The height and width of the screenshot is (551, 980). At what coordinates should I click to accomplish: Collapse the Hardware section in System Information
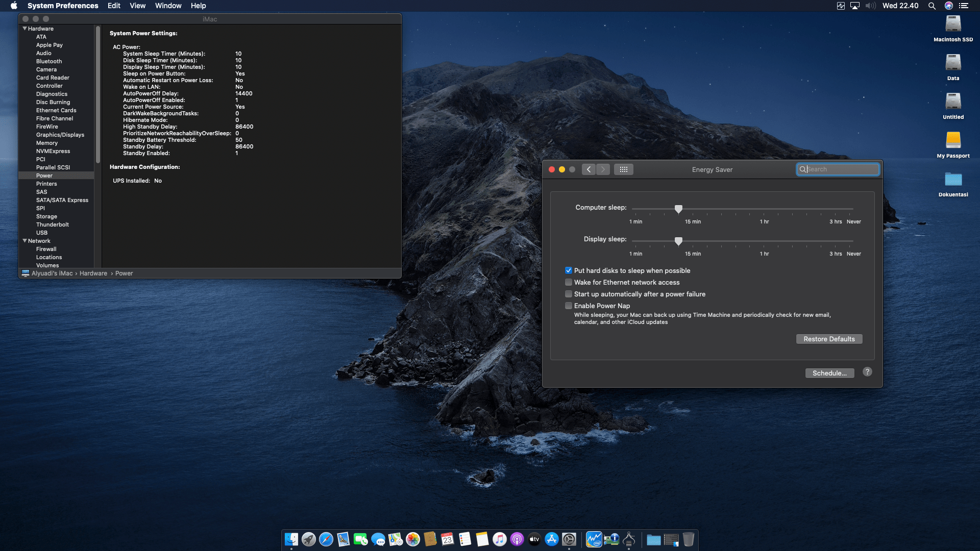pyautogui.click(x=24, y=29)
